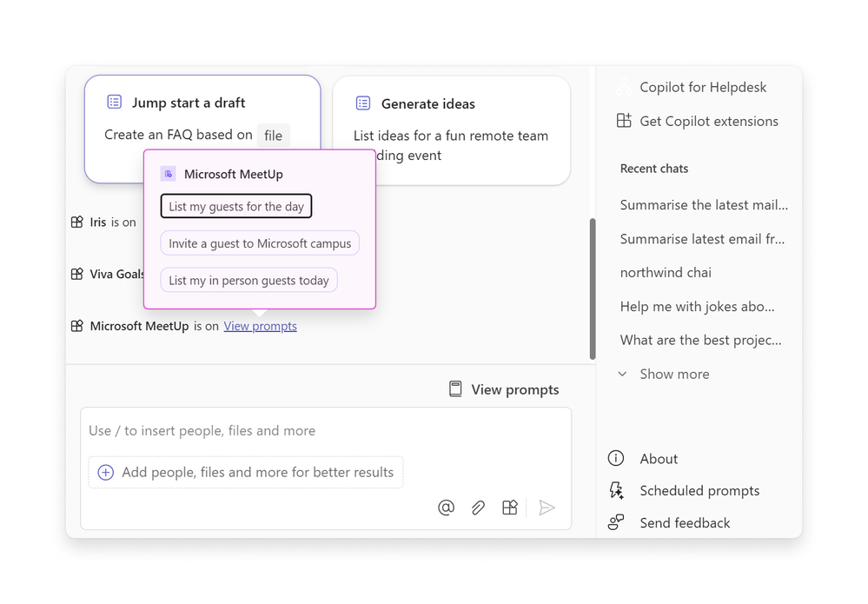Click the Recent chats heading

click(x=653, y=169)
